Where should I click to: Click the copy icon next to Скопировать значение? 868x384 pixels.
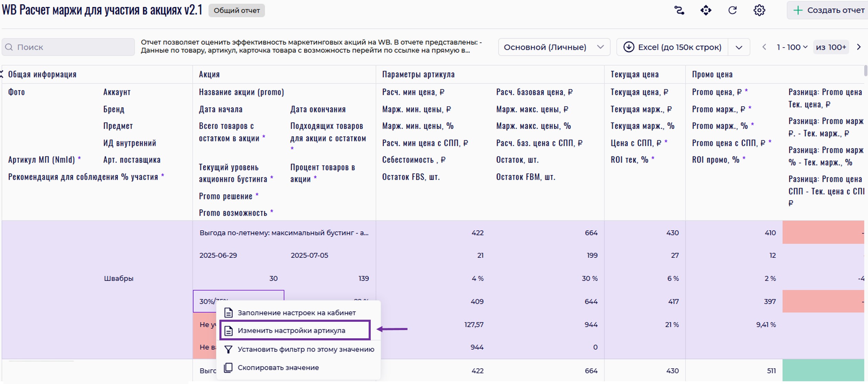pos(228,367)
